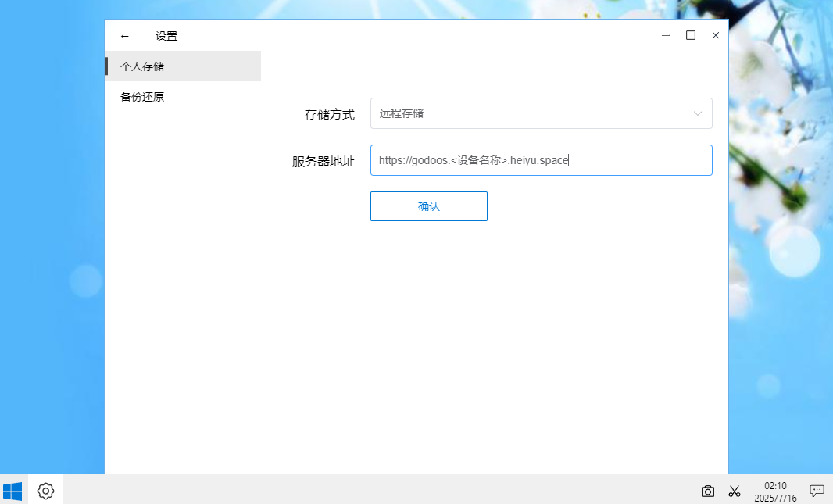Click the 服务器地址 label

[x=323, y=161]
